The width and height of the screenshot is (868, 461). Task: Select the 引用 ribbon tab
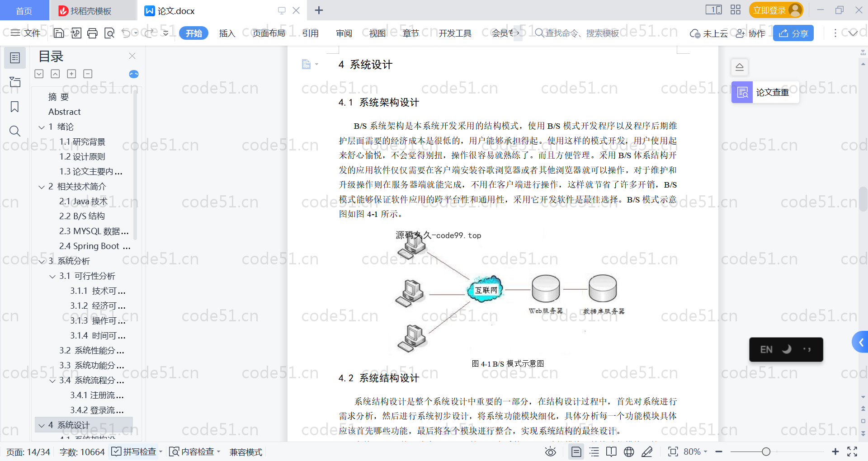click(x=311, y=33)
